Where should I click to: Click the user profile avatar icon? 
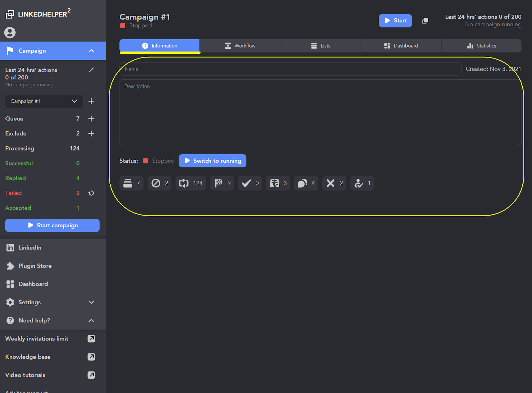tap(10, 33)
